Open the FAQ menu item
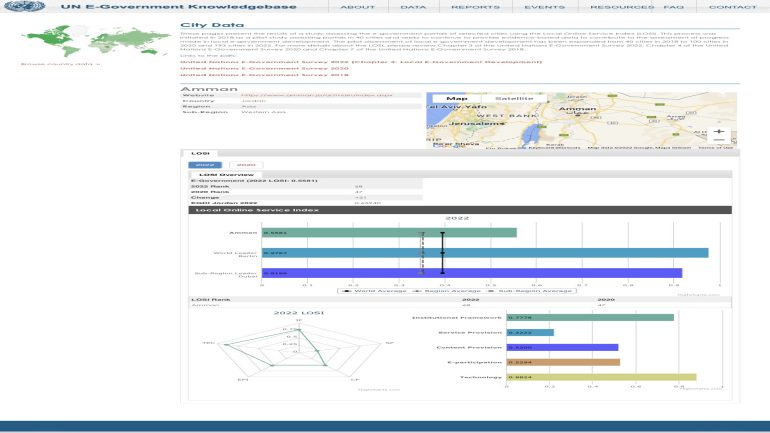Screen dimensions: 770x433 click(673, 7)
